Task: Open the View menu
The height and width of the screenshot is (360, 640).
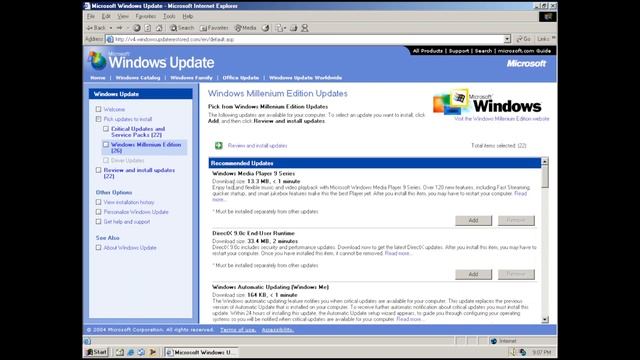Action: pyautogui.click(x=123, y=16)
